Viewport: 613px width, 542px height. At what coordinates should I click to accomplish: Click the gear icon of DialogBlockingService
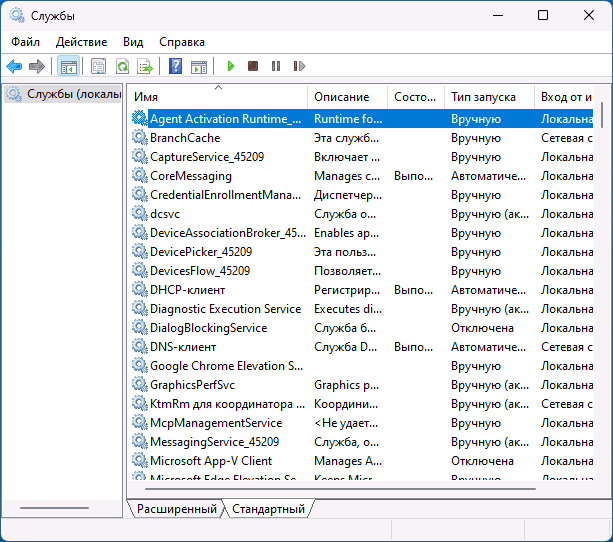pos(140,327)
